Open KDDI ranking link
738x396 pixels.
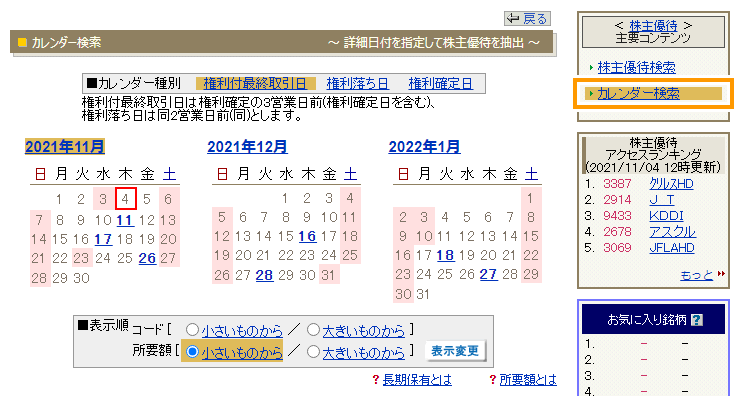(x=666, y=216)
